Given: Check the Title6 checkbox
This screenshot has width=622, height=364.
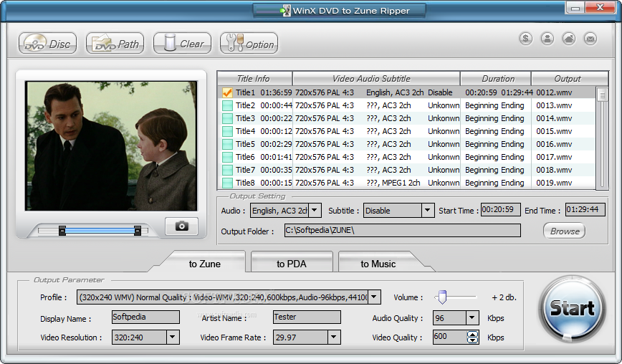Looking at the screenshot, I should 227,157.
